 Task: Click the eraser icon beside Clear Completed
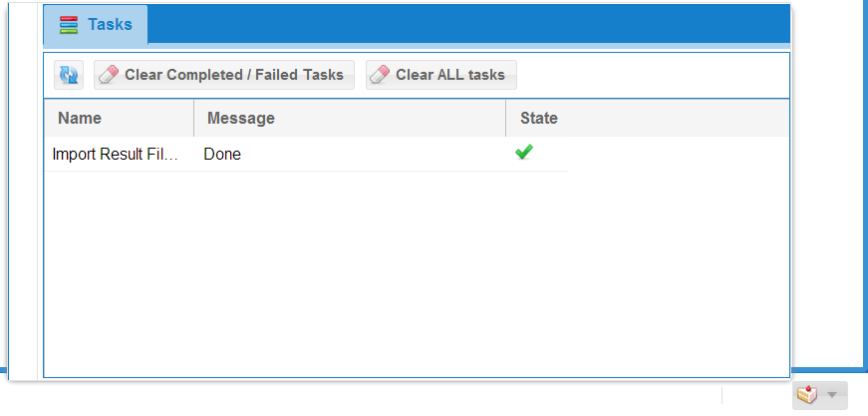[109, 75]
